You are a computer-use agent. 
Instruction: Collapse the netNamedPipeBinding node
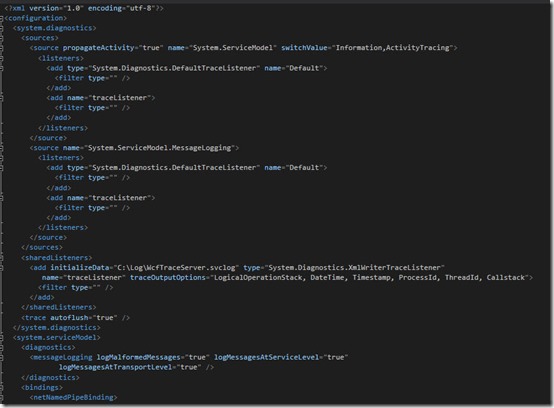point(1,397)
